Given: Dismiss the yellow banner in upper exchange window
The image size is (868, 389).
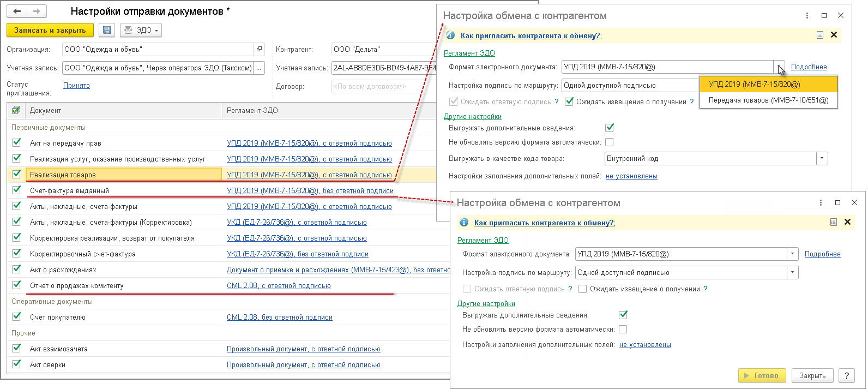Looking at the screenshot, I should 834,35.
